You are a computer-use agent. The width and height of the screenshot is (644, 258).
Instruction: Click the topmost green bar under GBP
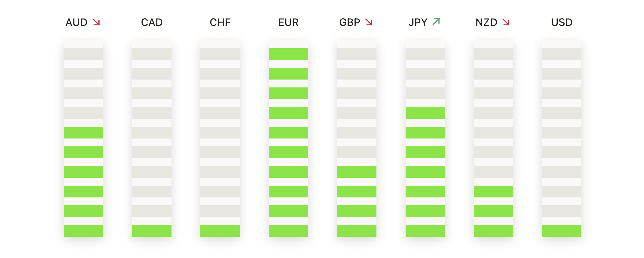[357, 172]
